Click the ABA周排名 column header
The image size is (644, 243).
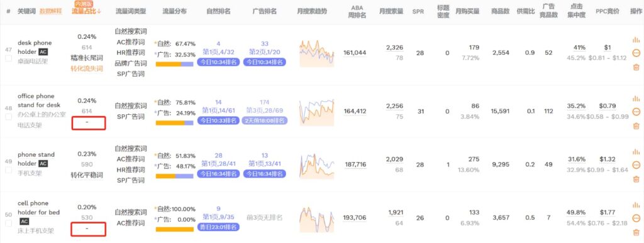point(357,11)
